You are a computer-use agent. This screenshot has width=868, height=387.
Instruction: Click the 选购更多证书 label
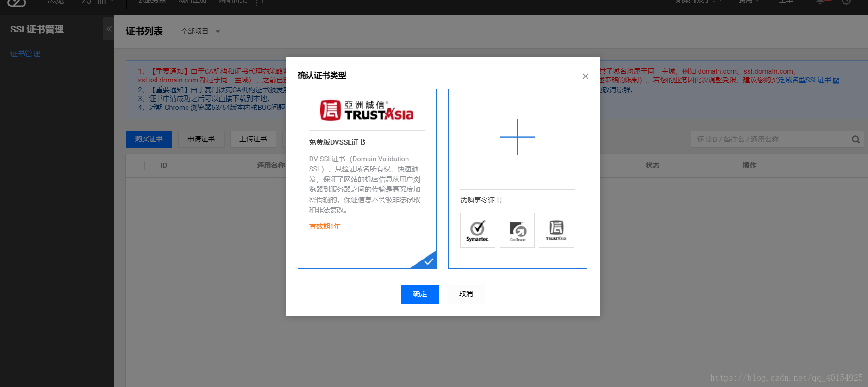point(481,201)
